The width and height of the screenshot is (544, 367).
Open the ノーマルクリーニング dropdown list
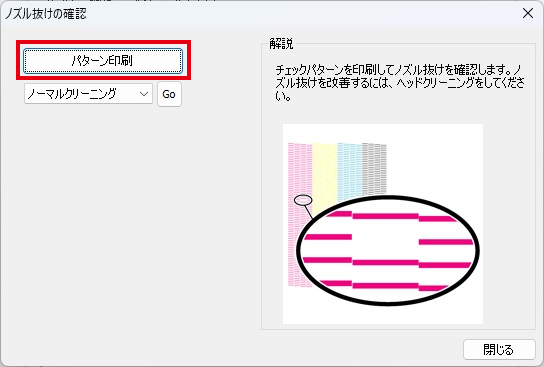88,94
